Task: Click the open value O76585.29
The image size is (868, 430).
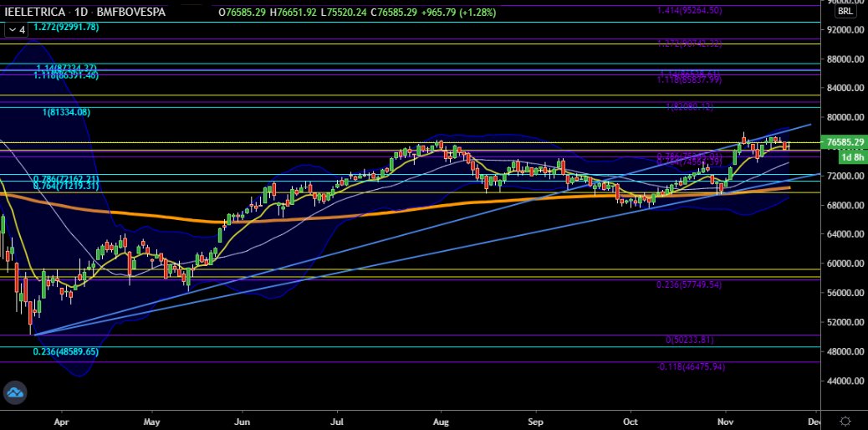Action: 243,12
